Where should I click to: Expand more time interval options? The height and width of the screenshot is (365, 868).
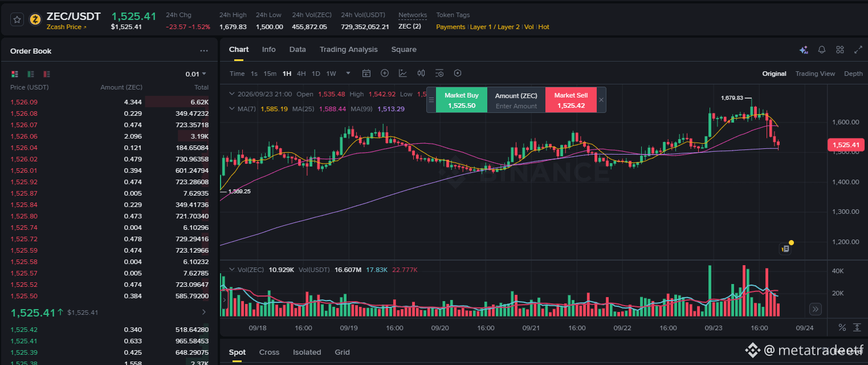click(348, 74)
